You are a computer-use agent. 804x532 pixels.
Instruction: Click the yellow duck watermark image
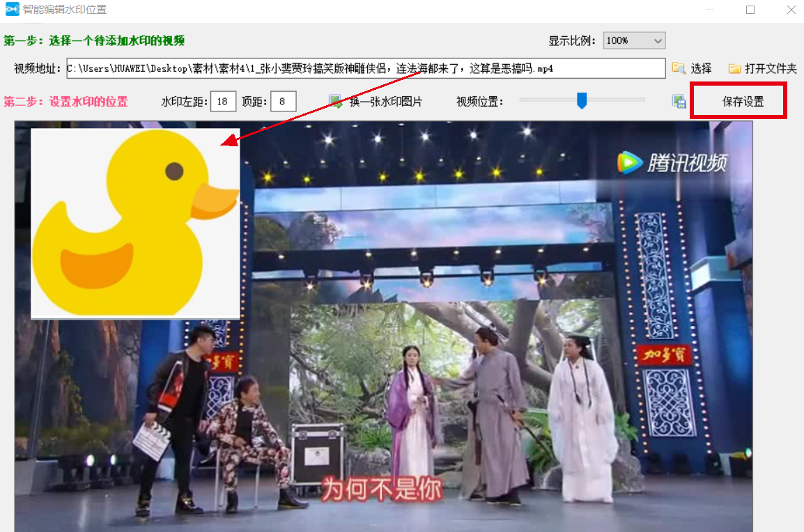134,223
